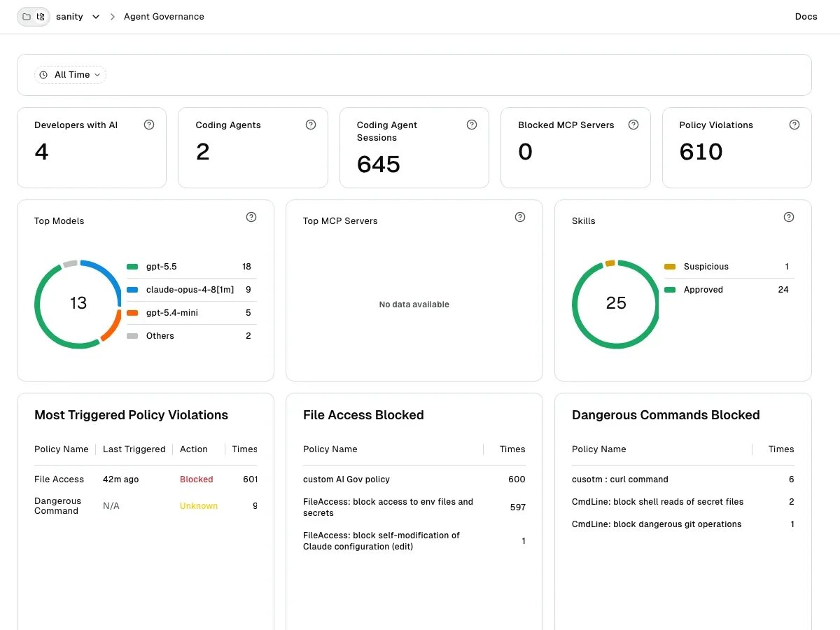The height and width of the screenshot is (630, 840).
Task: Click the Coding Agents count 2
Action: pos(202,152)
